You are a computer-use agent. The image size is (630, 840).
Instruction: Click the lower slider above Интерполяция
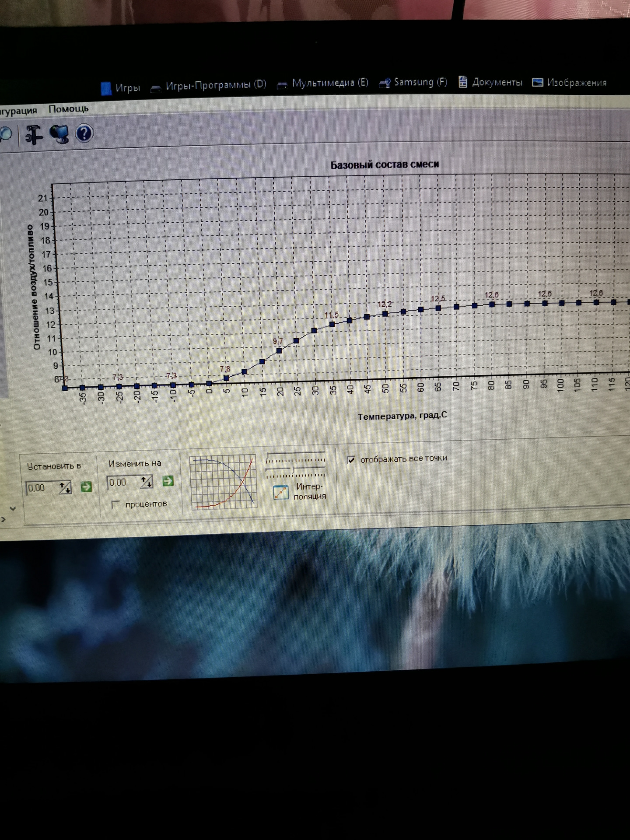coord(296,472)
